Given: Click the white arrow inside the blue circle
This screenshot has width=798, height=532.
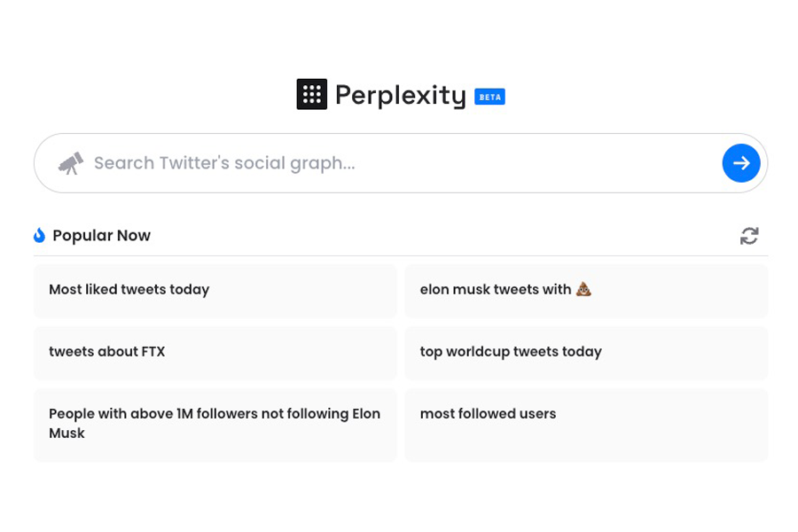Looking at the screenshot, I should pos(741,163).
